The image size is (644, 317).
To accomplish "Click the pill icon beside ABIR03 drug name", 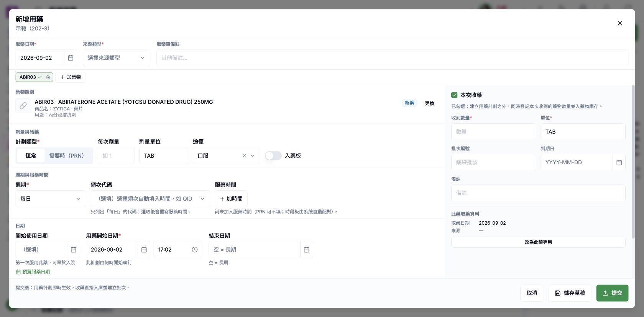I will click(x=23, y=106).
